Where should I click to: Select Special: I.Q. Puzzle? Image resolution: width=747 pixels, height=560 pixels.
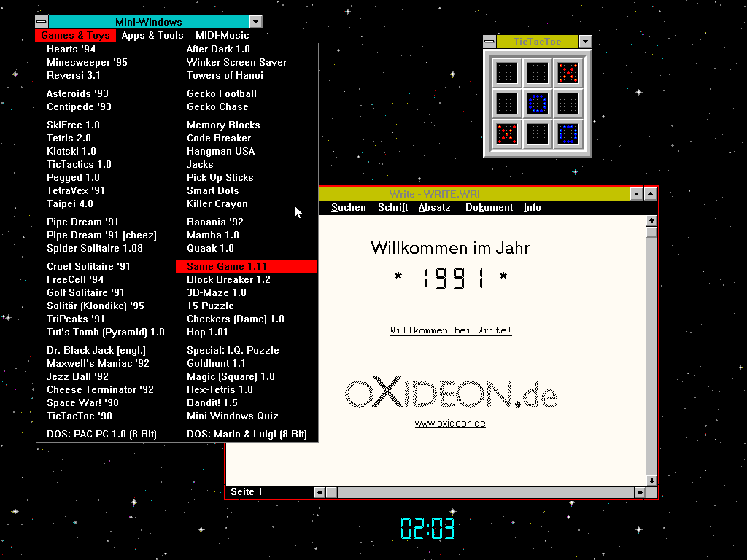tap(233, 351)
